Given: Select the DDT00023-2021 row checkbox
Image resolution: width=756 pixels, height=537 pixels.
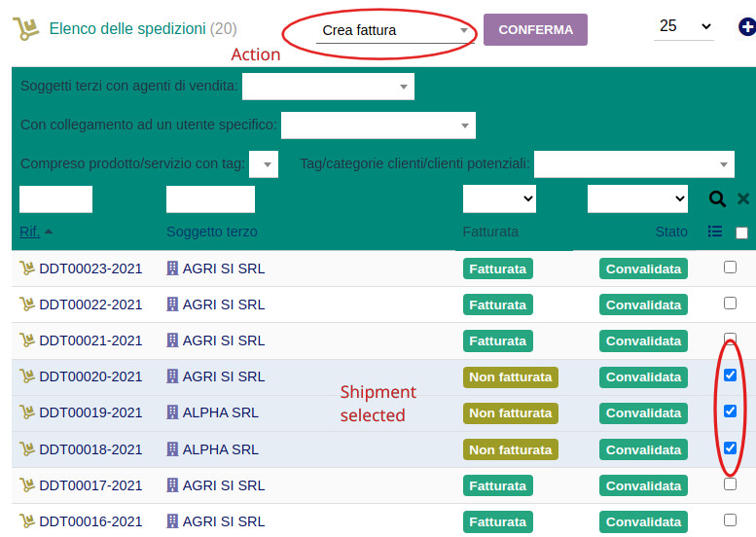Looking at the screenshot, I should coord(730,268).
